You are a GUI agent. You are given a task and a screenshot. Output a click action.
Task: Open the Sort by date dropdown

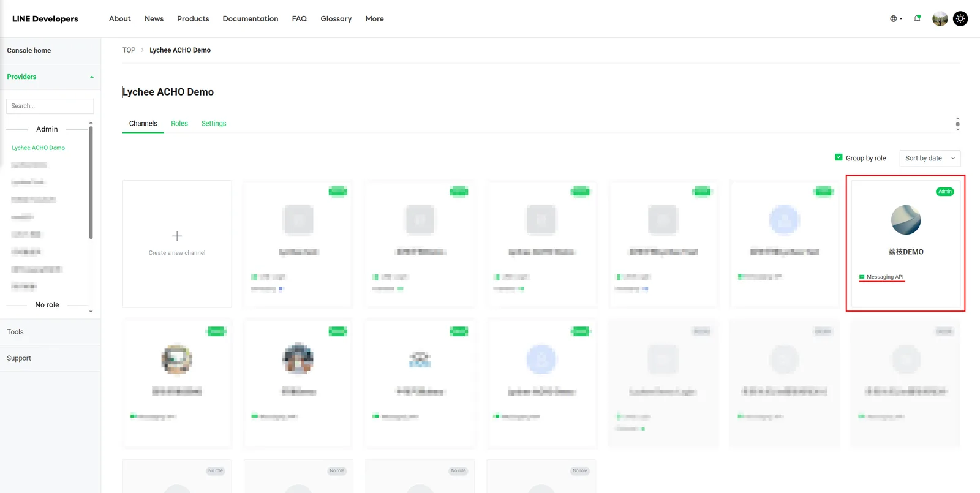tap(930, 158)
